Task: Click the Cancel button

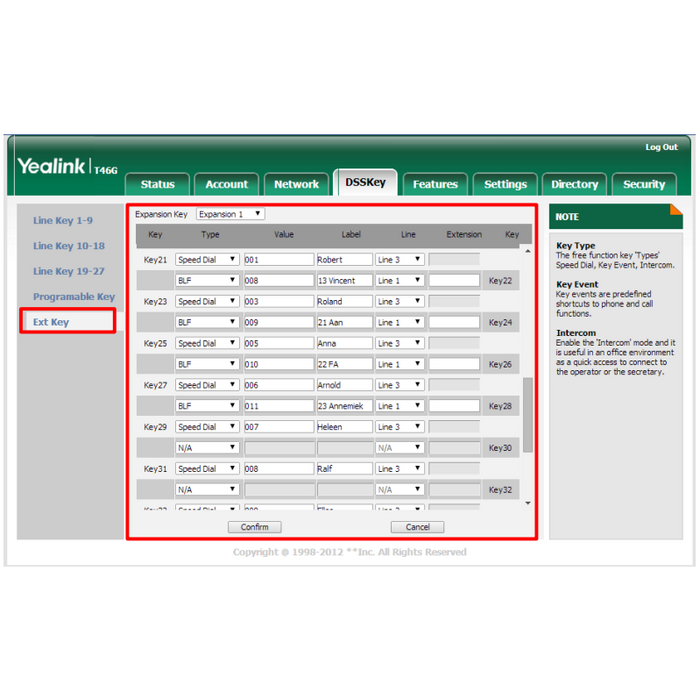Action: 417,527
